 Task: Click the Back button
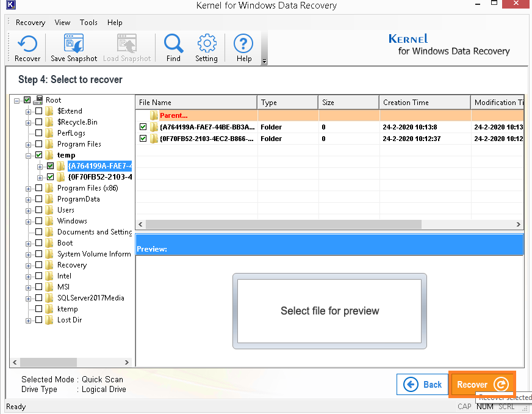tap(422, 385)
